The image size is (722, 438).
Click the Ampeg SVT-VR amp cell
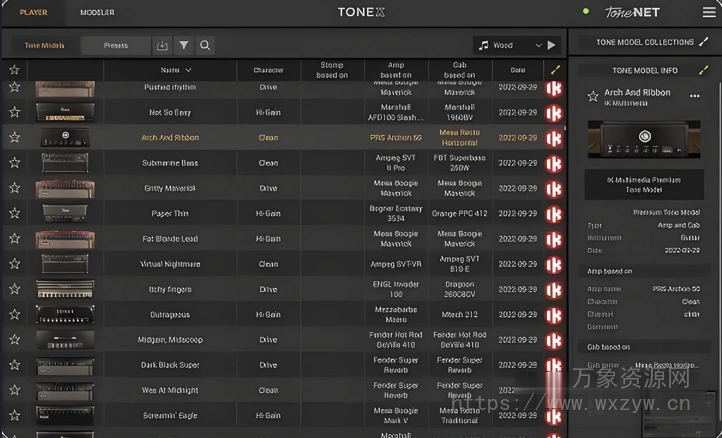click(396, 264)
